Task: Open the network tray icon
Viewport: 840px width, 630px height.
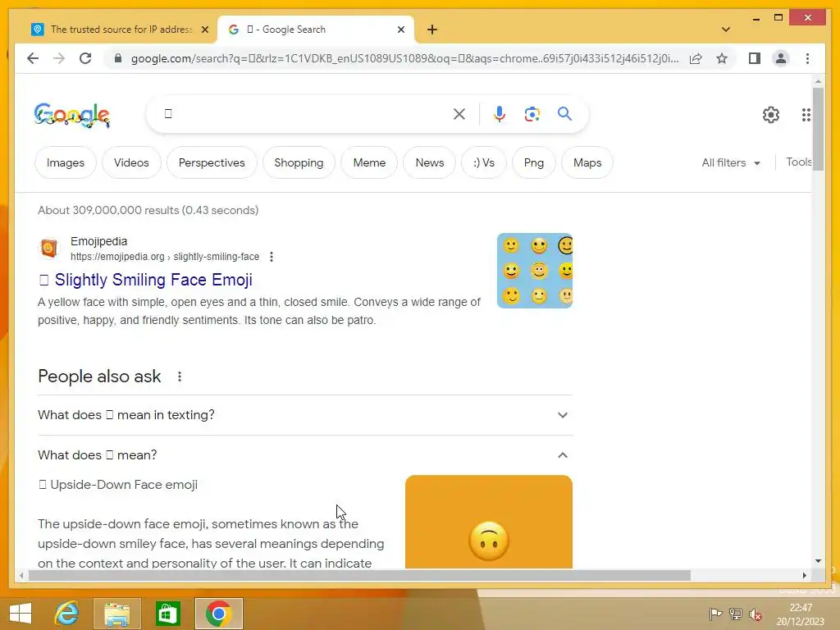Action: pos(736,614)
